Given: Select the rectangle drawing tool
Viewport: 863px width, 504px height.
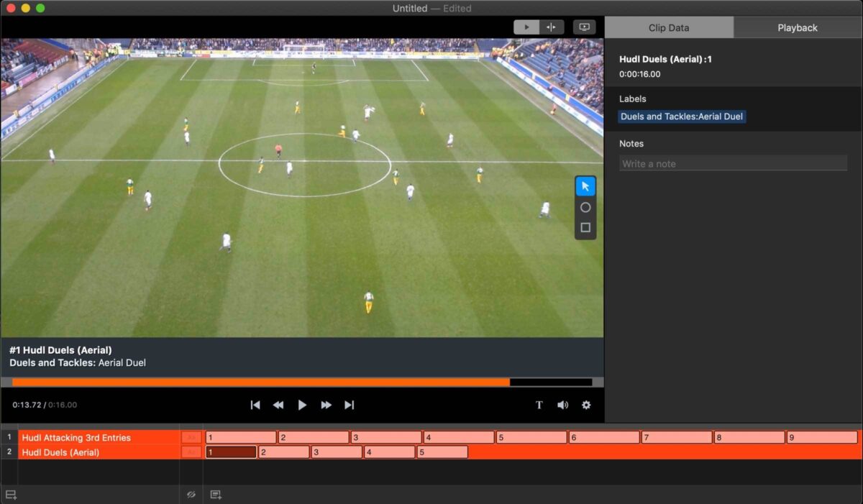Looking at the screenshot, I should point(585,227).
